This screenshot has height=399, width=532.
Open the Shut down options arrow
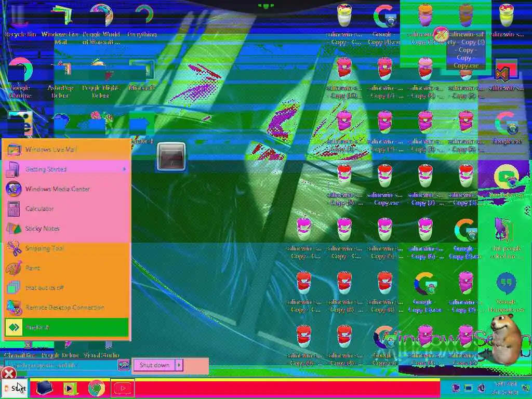click(179, 365)
